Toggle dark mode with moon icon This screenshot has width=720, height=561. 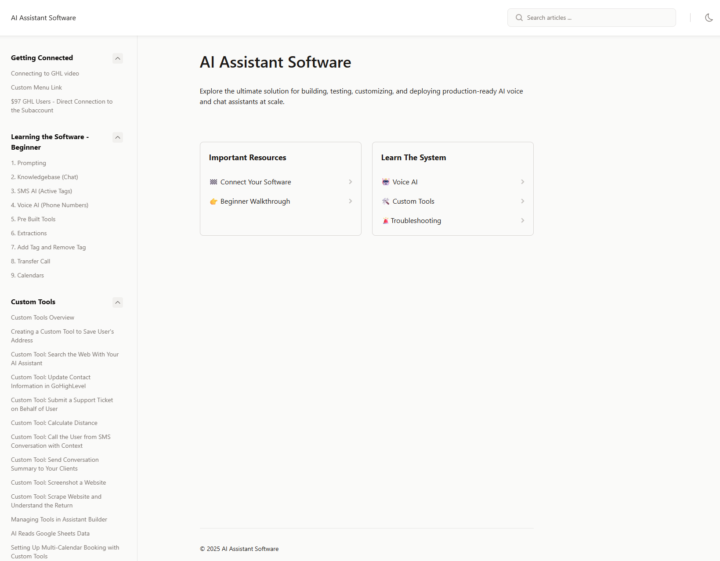[x=709, y=18]
